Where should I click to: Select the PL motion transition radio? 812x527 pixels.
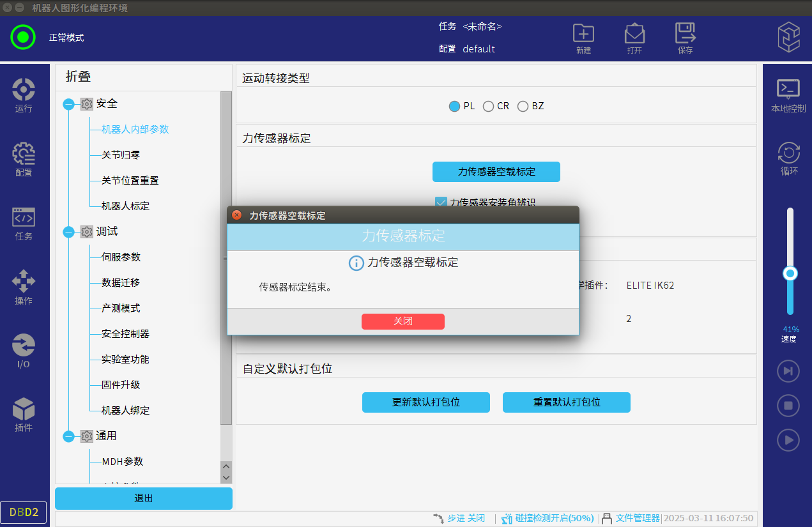point(455,107)
